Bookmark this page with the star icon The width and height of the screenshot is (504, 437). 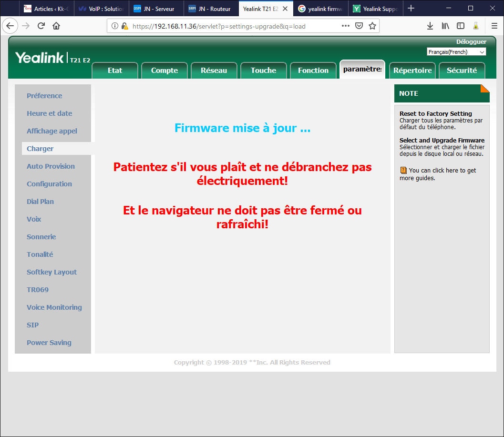372,26
